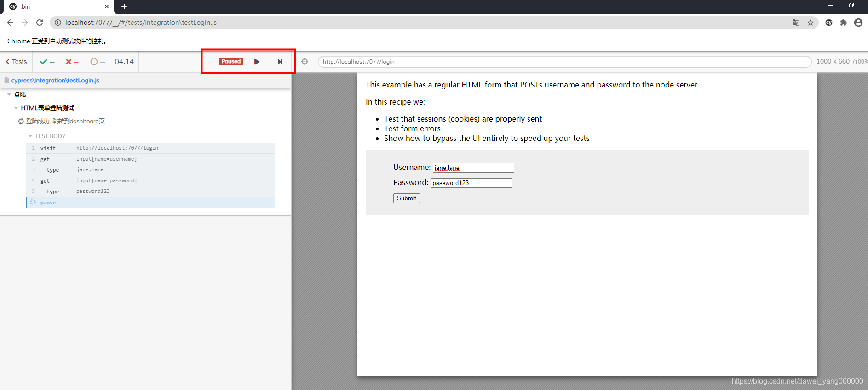Click the pending tests circle counter
The height and width of the screenshot is (390, 868).
click(x=98, y=62)
